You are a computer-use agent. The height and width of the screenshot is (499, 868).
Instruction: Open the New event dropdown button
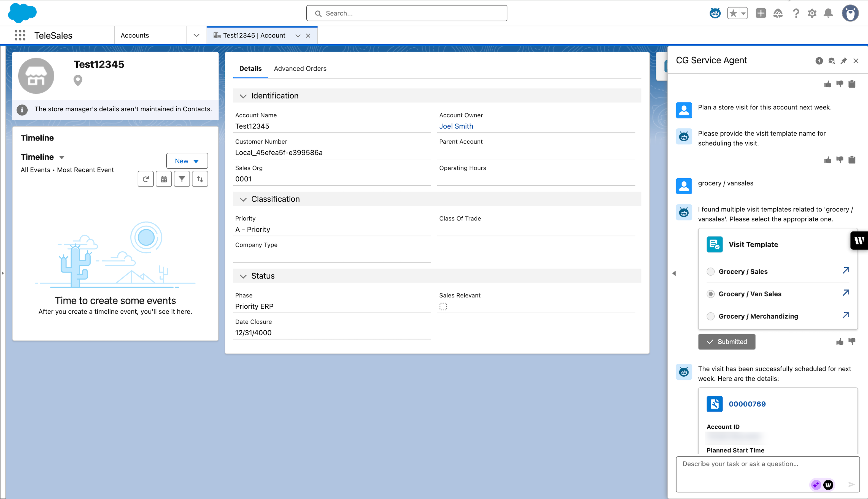click(187, 161)
